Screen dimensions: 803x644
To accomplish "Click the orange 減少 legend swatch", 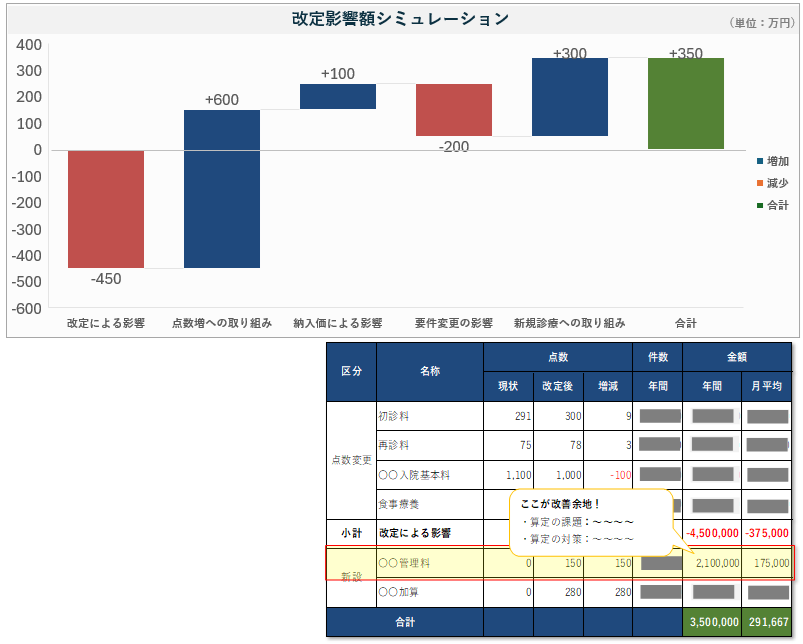I will click(x=760, y=184).
